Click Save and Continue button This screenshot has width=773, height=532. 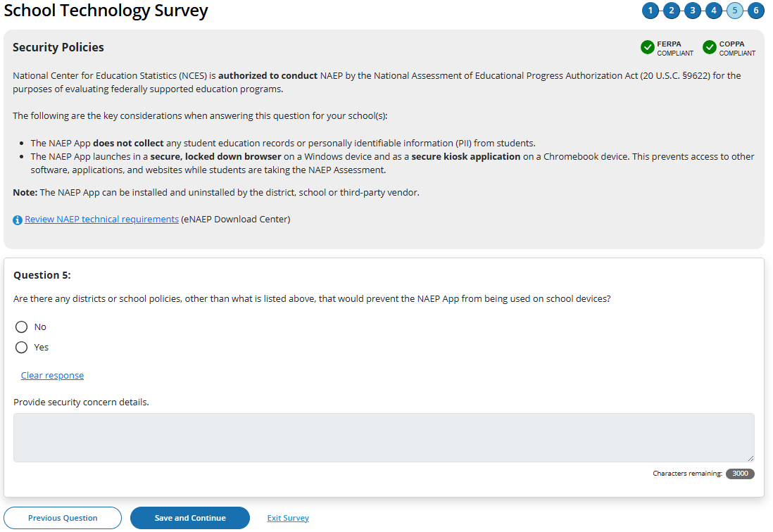pos(190,518)
